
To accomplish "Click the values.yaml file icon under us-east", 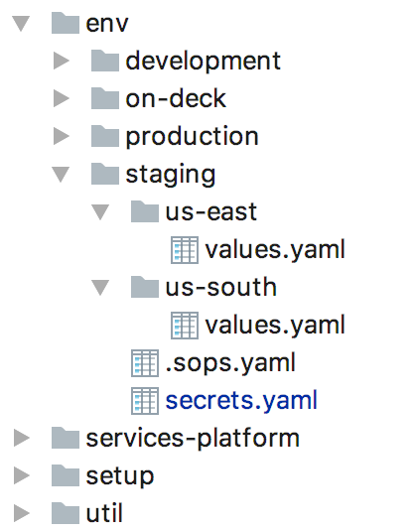I will pos(185,250).
